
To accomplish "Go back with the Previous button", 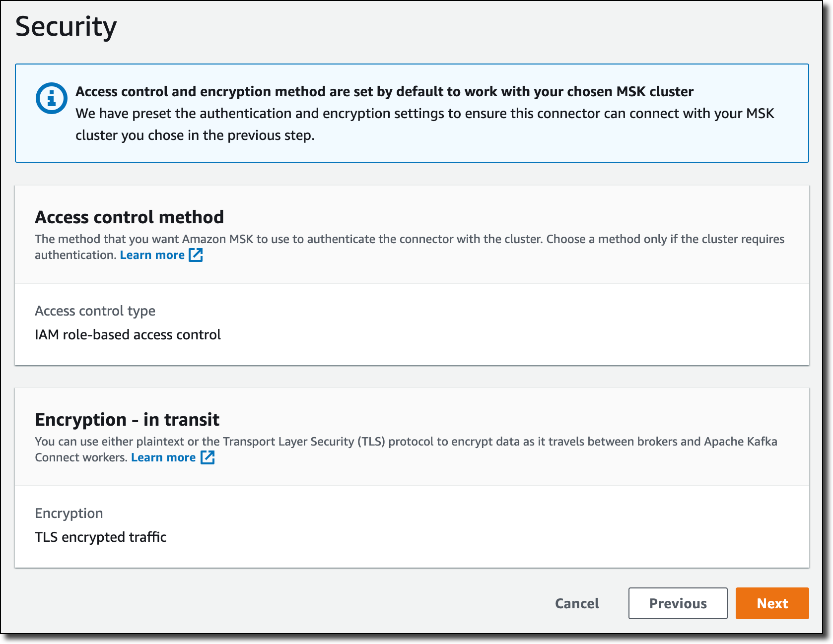I will pos(678,603).
